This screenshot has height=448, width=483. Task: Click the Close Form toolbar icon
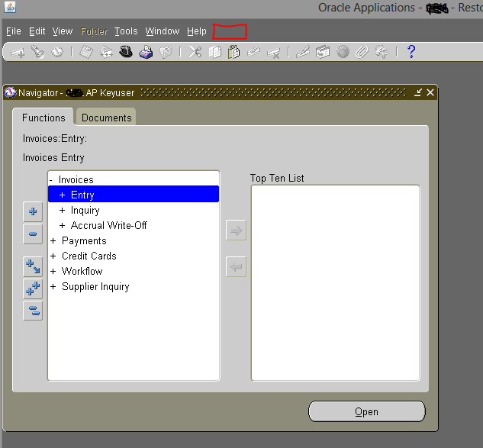click(166, 52)
